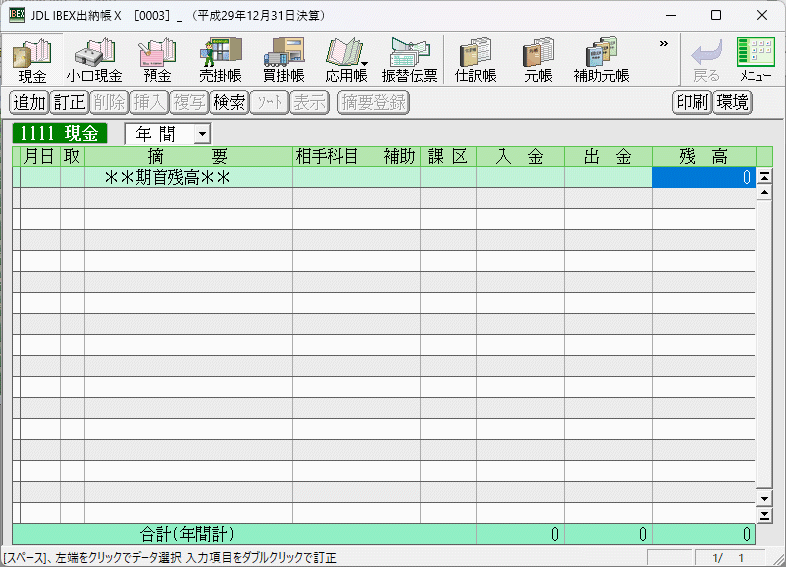This screenshot has height=567, width=786.
Task: Click the 取 column header
Action: point(72,156)
